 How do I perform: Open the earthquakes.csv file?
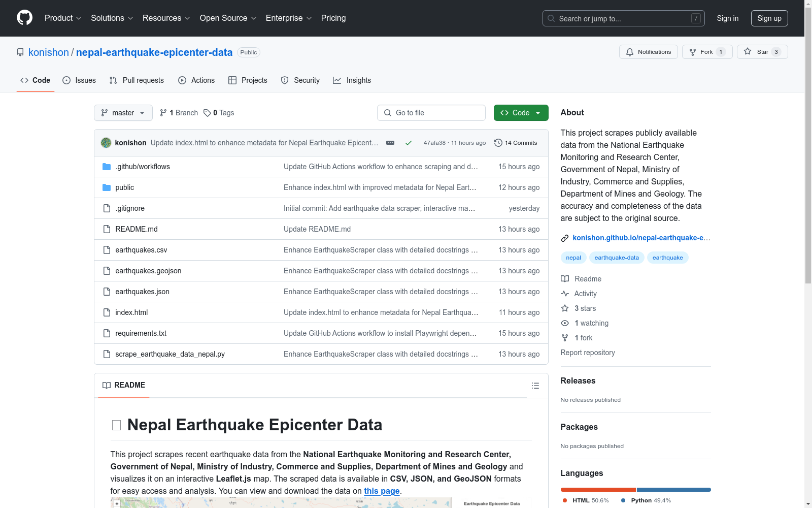click(141, 250)
